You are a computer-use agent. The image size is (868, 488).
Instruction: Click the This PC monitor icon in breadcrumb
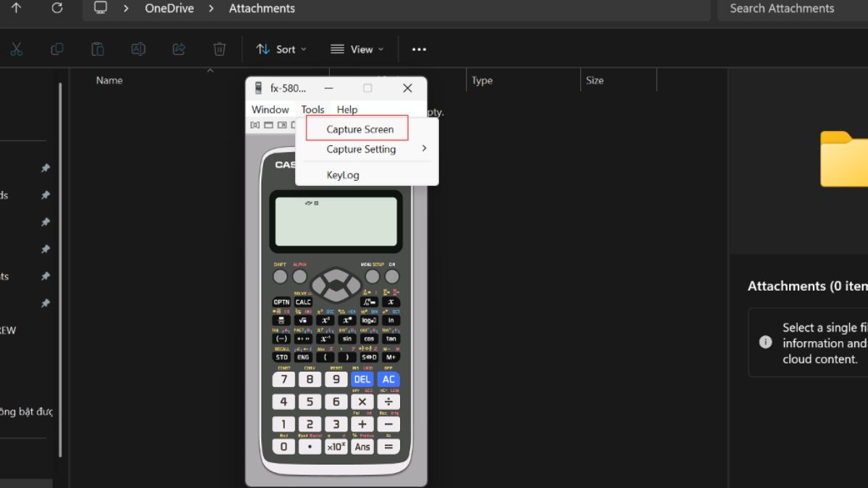click(x=101, y=8)
